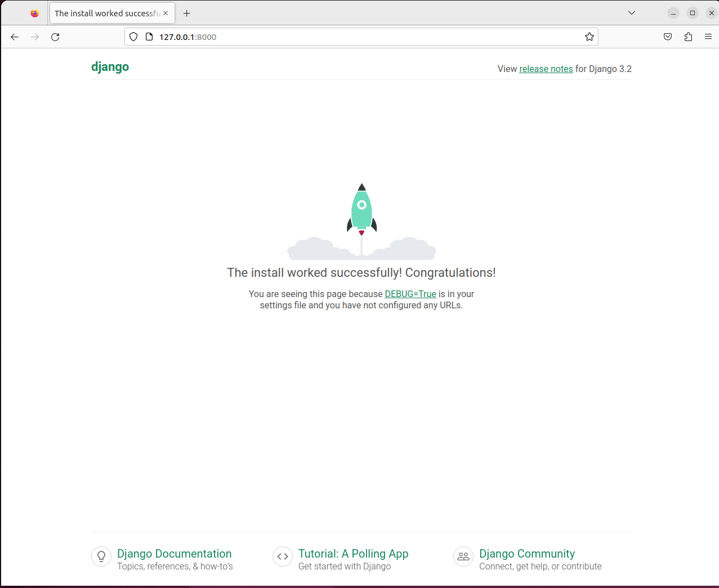This screenshot has height=588, width=719.
Task: Open the Firefox application hamburger menu
Action: point(708,37)
